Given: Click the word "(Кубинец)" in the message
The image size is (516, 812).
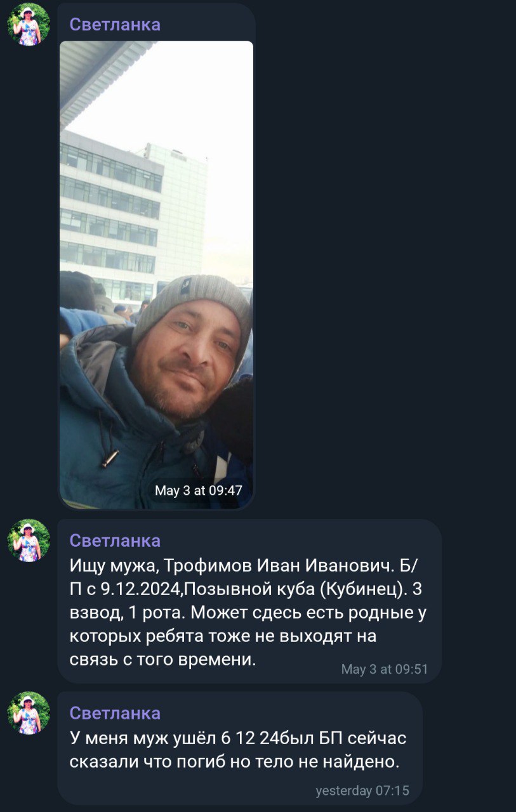Looking at the screenshot, I should (364, 589).
